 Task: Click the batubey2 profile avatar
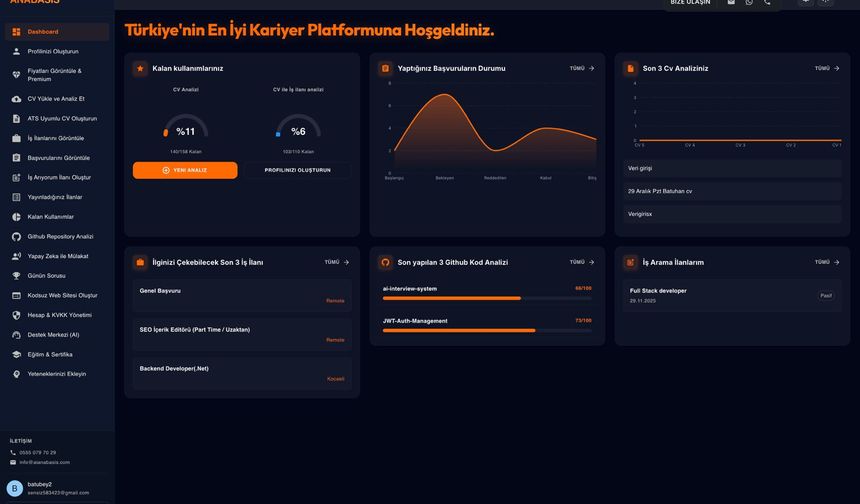pos(15,488)
